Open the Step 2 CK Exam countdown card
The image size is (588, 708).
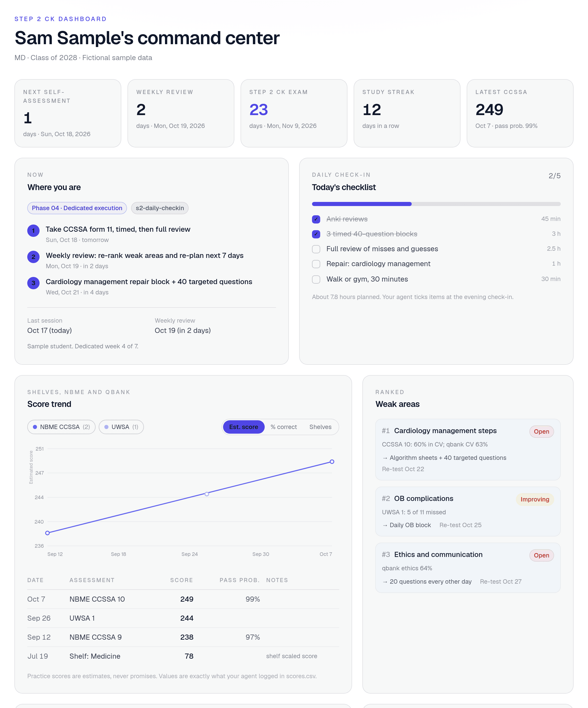(x=294, y=113)
